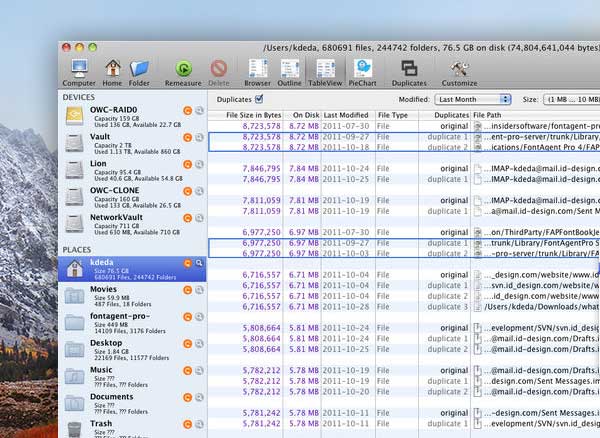Image resolution: width=600 pixels, height=438 pixels.
Task: Sort by Last Modified column header
Action: tap(346, 115)
